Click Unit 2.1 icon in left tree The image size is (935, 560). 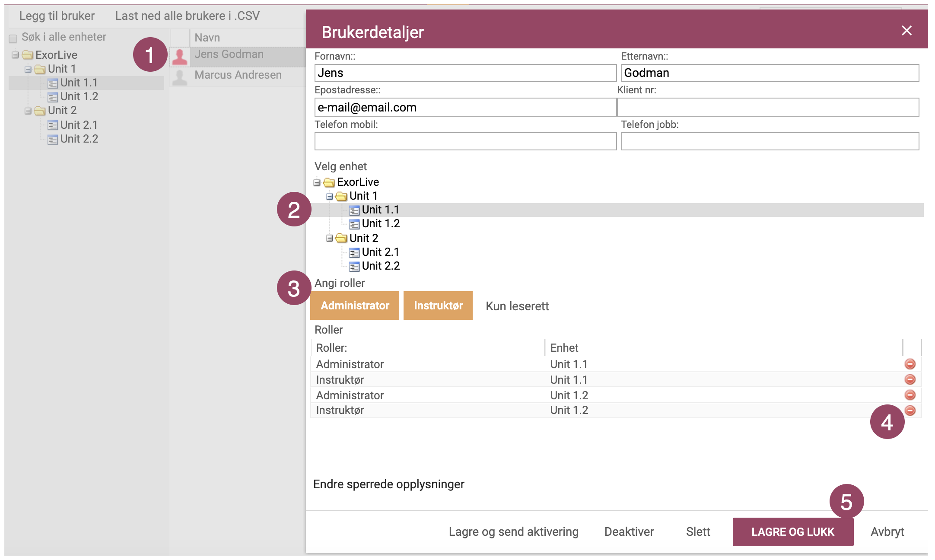point(53,125)
